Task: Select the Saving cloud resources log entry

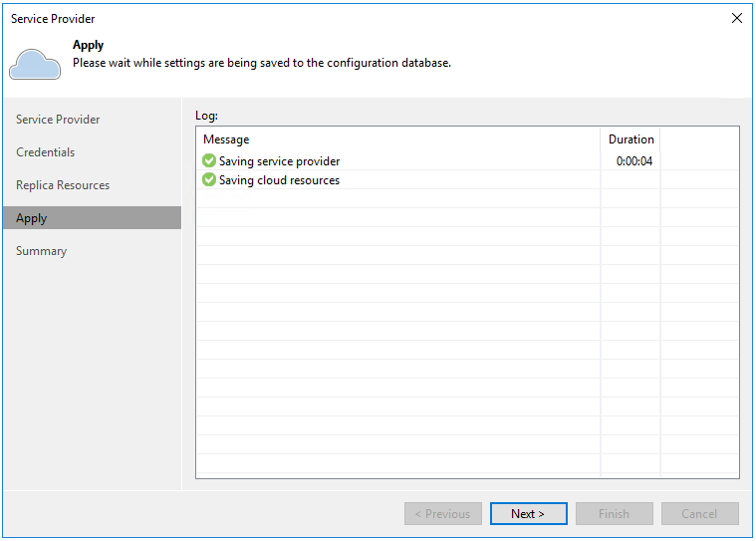Action: coord(280,180)
